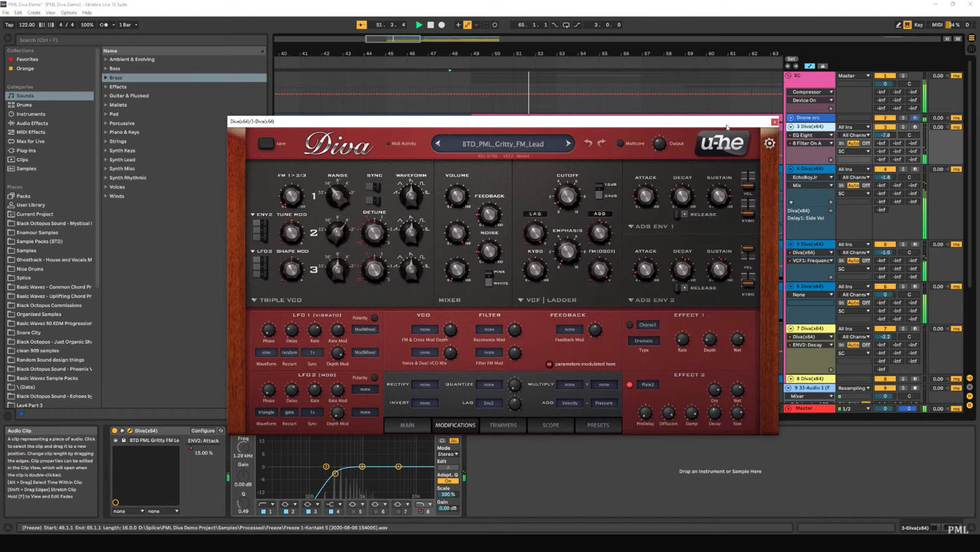Image resolution: width=980 pixels, height=552 pixels.
Task: Click the Diva save button
Action: pos(266,144)
